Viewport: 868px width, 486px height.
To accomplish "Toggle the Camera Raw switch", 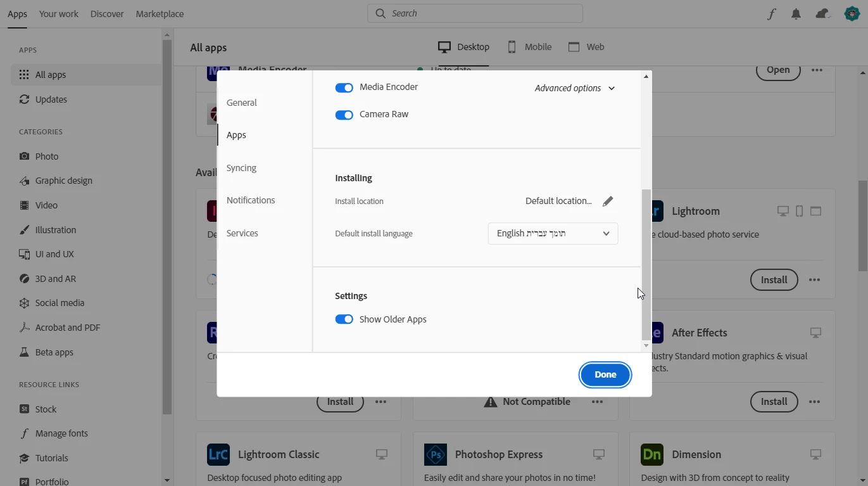I will coord(344,115).
